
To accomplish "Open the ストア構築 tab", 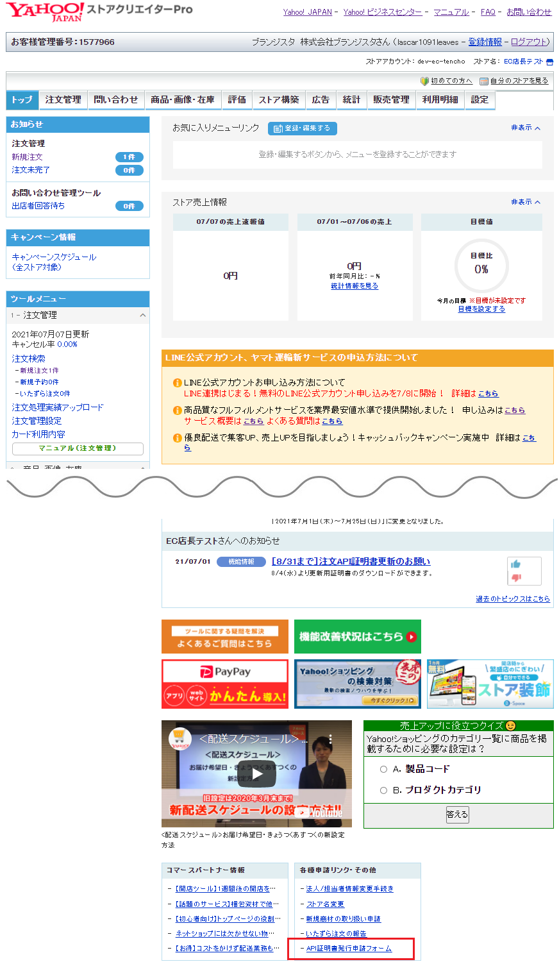I will pyautogui.click(x=279, y=100).
